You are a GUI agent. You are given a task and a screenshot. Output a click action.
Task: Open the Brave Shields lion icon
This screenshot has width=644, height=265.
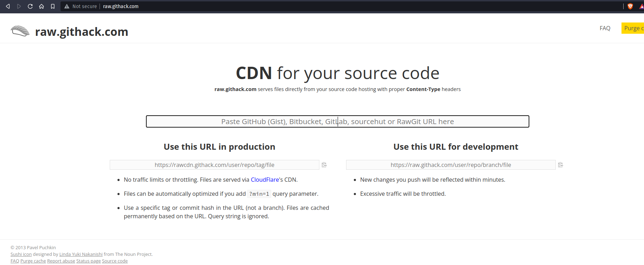click(x=630, y=6)
